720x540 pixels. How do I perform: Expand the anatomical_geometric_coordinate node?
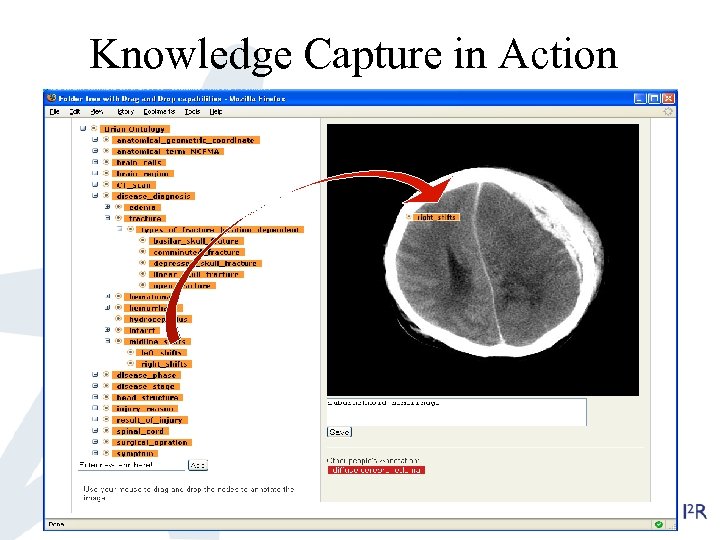[x=95, y=140]
